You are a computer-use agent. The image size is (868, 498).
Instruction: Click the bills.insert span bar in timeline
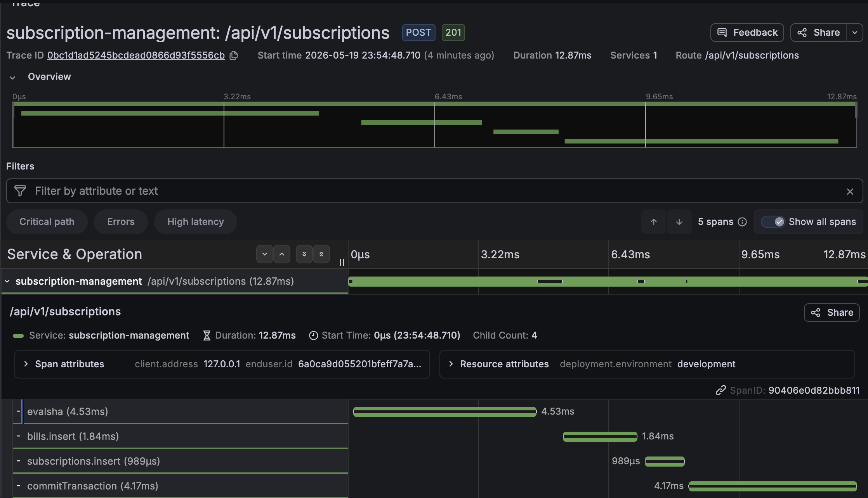(x=600, y=437)
